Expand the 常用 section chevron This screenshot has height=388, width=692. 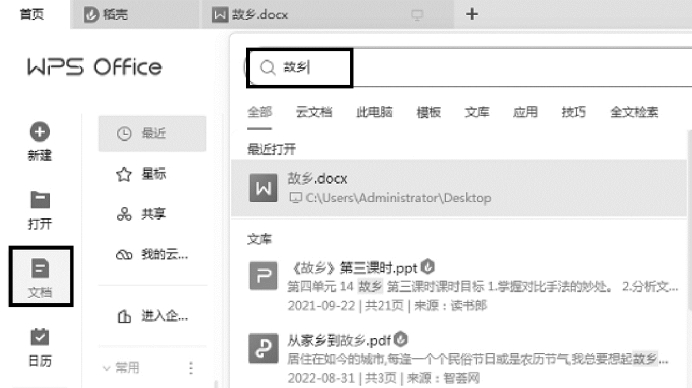pos(106,368)
